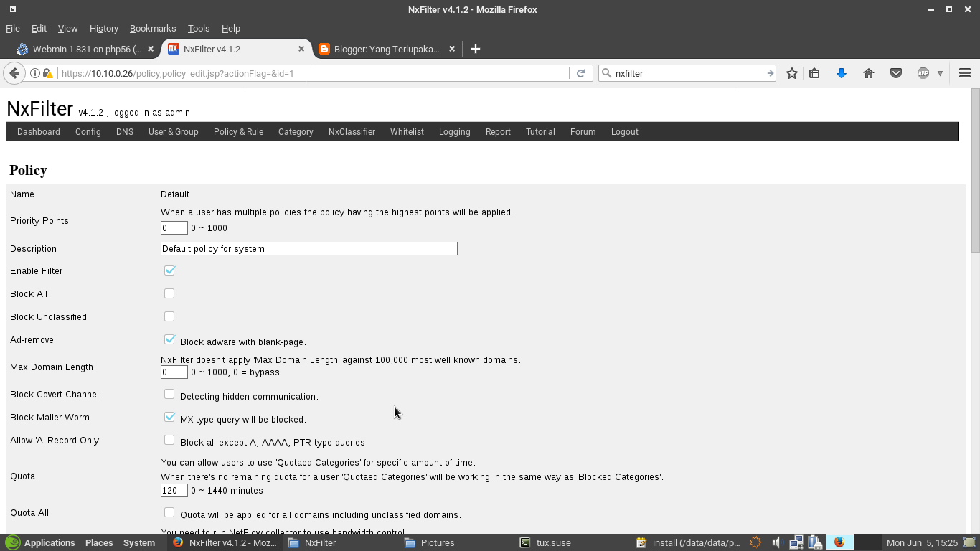Click the insecure connection padlock icon
The width and height of the screenshot is (980, 551).
click(47, 73)
